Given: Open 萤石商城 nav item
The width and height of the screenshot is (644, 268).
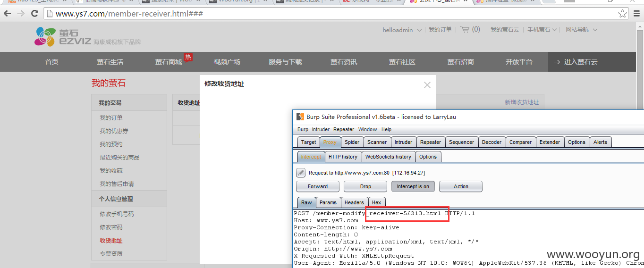Looking at the screenshot, I should click(x=169, y=62).
